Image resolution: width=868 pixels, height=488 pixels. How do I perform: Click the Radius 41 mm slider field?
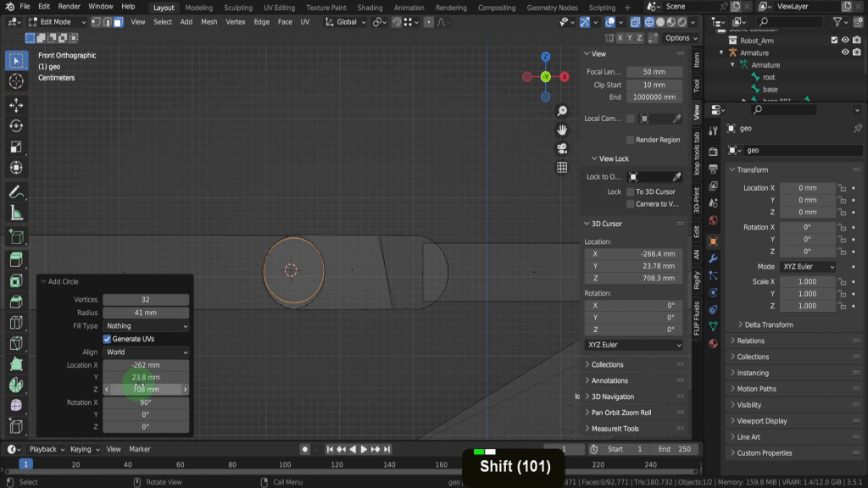point(146,313)
